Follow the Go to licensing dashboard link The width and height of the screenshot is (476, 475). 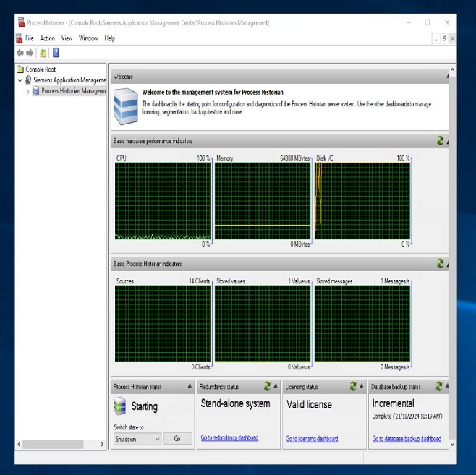(x=312, y=439)
